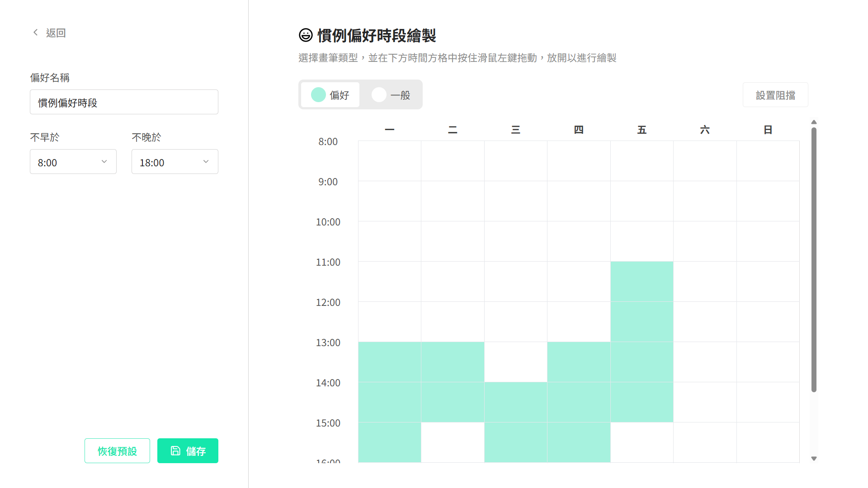
Task: Click the smiley face icon beside the page title
Action: 306,35
